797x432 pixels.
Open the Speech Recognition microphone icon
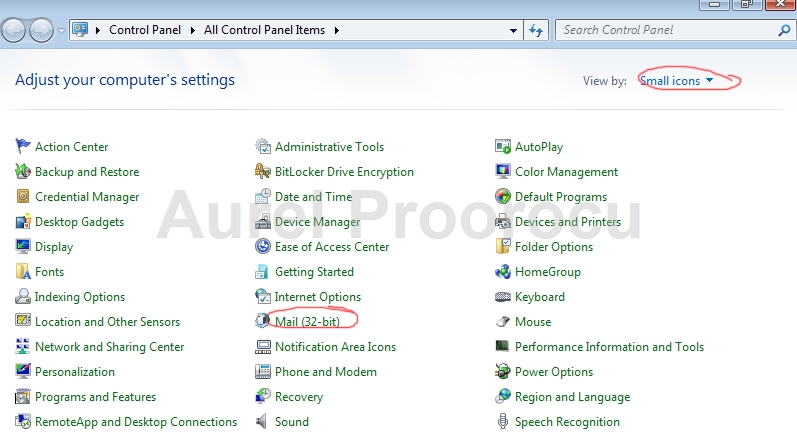(503, 421)
